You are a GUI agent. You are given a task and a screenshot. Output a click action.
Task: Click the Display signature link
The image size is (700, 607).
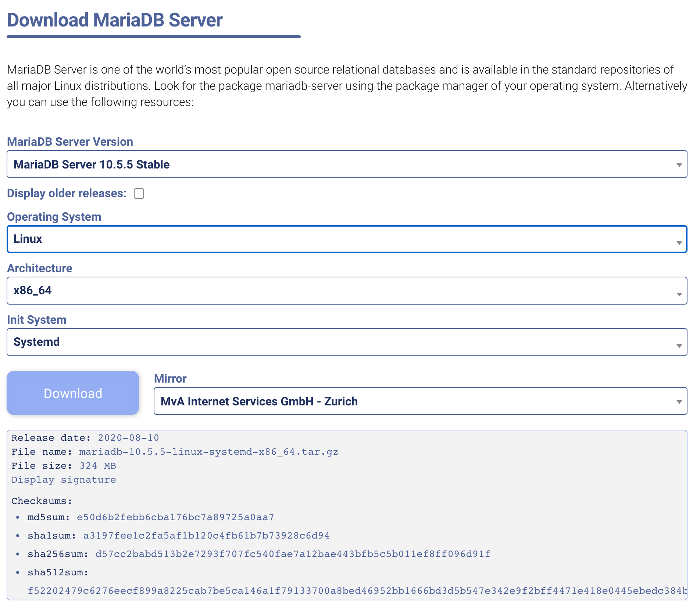pyautogui.click(x=64, y=480)
